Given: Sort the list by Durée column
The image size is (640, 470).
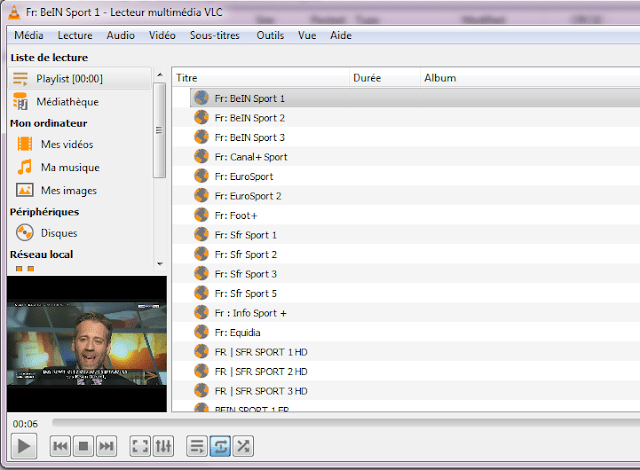Looking at the screenshot, I should click(385, 78).
